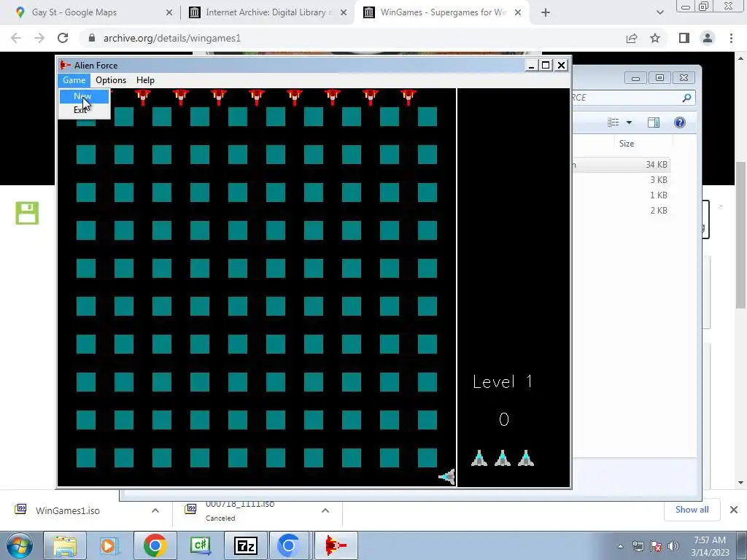Open the taskbar clock showing 7:57 AM
The width and height of the screenshot is (747, 560).
coord(710,546)
